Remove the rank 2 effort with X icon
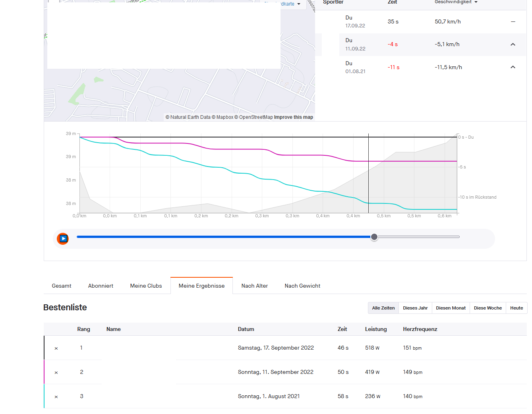The height and width of the screenshot is (414, 532). pyautogui.click(x=56, y=373)
